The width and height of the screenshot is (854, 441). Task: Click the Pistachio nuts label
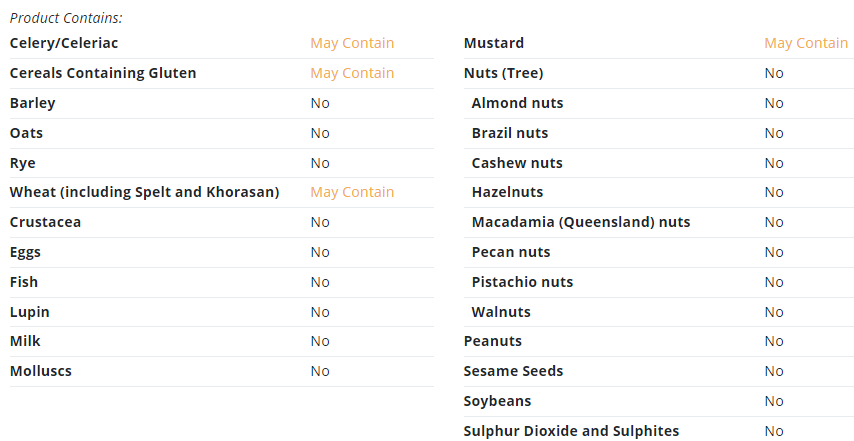coord(522,282)
